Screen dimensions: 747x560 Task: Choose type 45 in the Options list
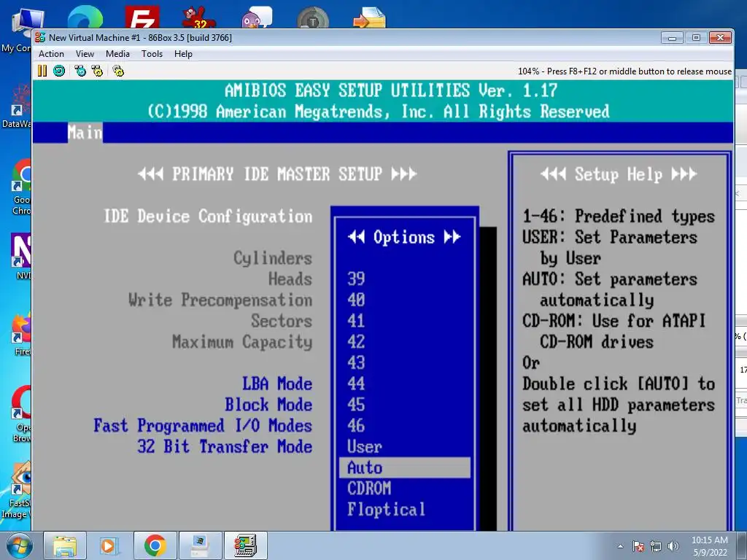coord(356,404)
